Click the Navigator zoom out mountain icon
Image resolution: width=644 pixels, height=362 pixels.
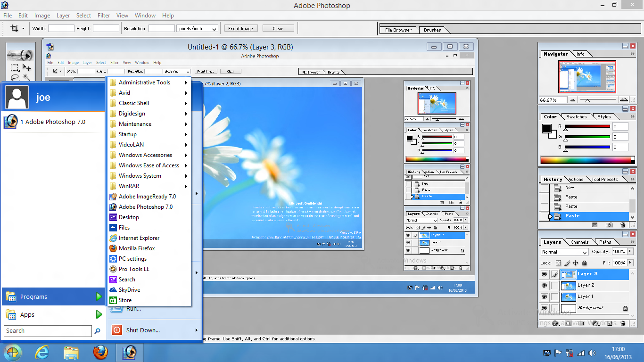coord(572,100)
